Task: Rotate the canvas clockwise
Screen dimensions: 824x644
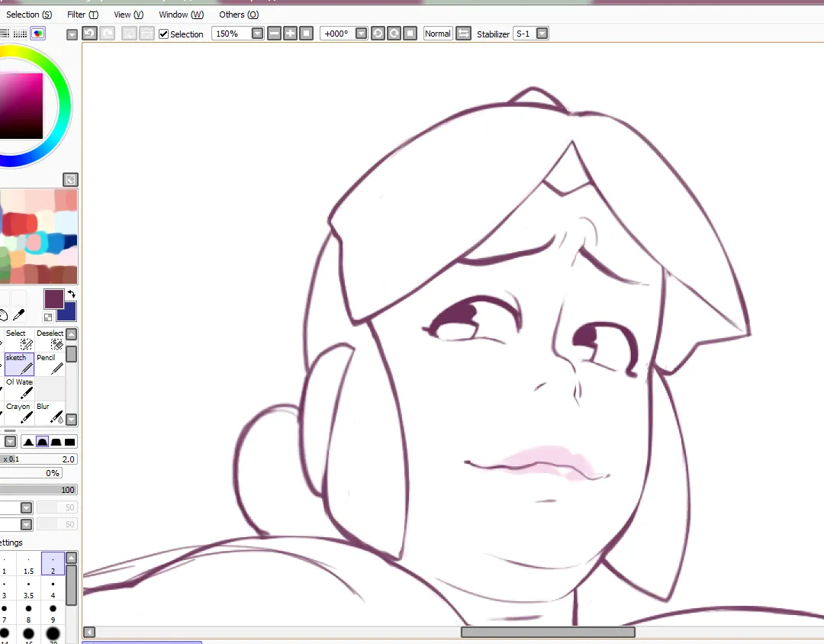Action: click(394, 34)
